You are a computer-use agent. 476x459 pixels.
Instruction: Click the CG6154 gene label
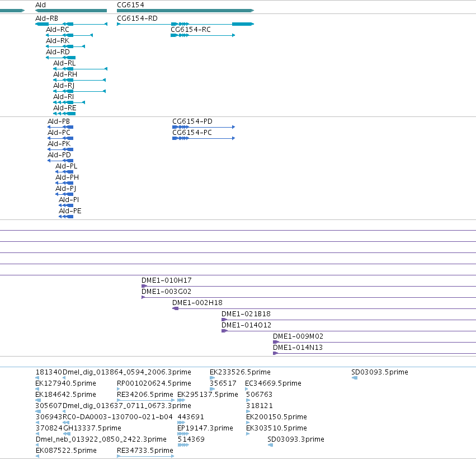click(130, 5)
